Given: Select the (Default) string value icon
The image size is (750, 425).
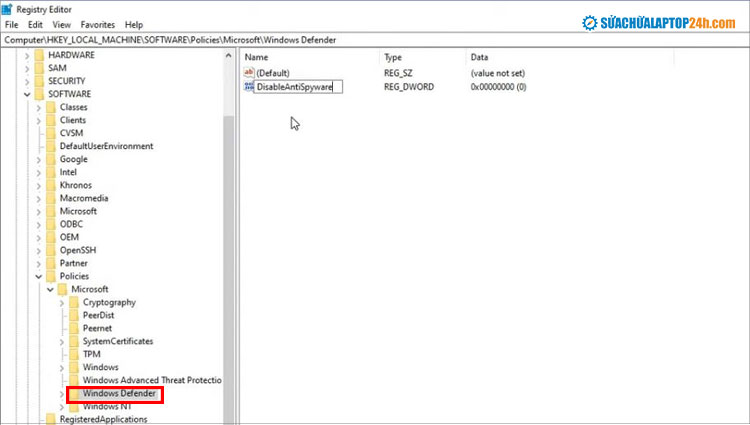Looking at the screenshot, I should (249, 73).
